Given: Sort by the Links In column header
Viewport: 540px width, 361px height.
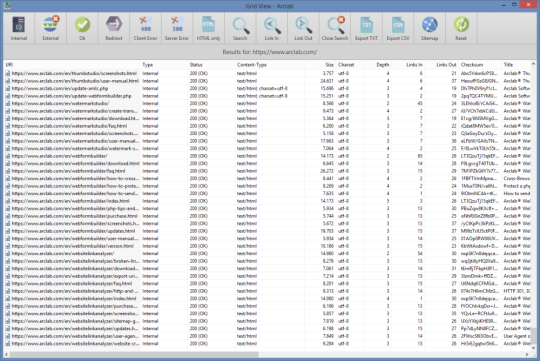Looking at the screenshot, I should point(408,65).
